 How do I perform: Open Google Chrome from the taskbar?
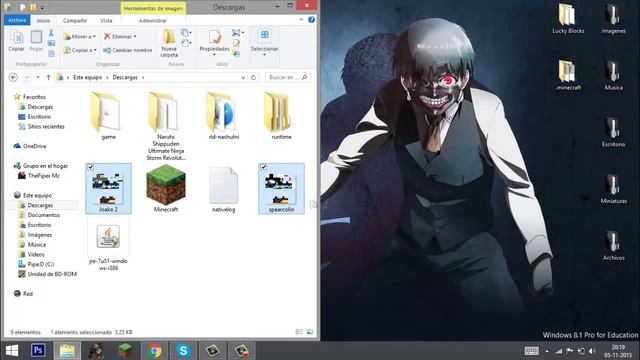click(155, 351)
